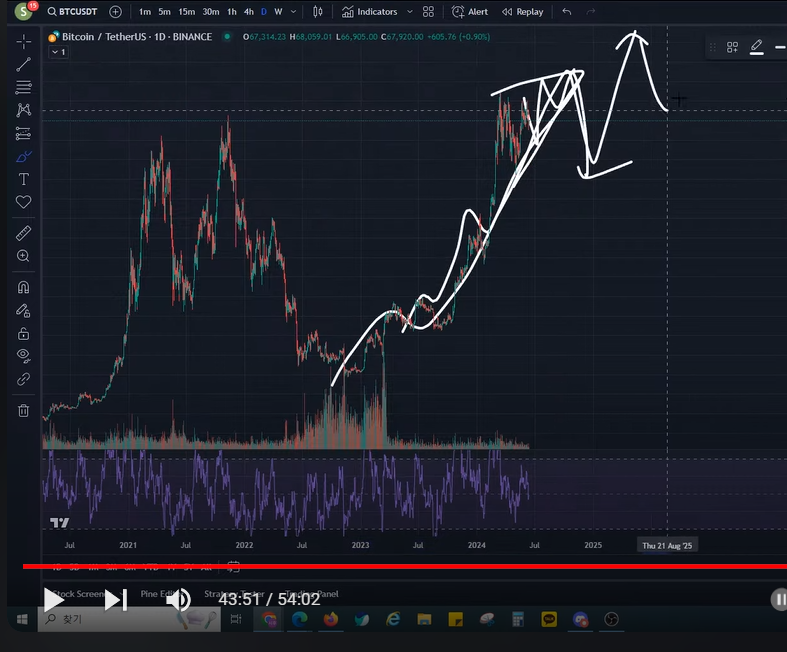
Task: Toggle hide all drawings eye icon
Action: click(x=24, y=356)
